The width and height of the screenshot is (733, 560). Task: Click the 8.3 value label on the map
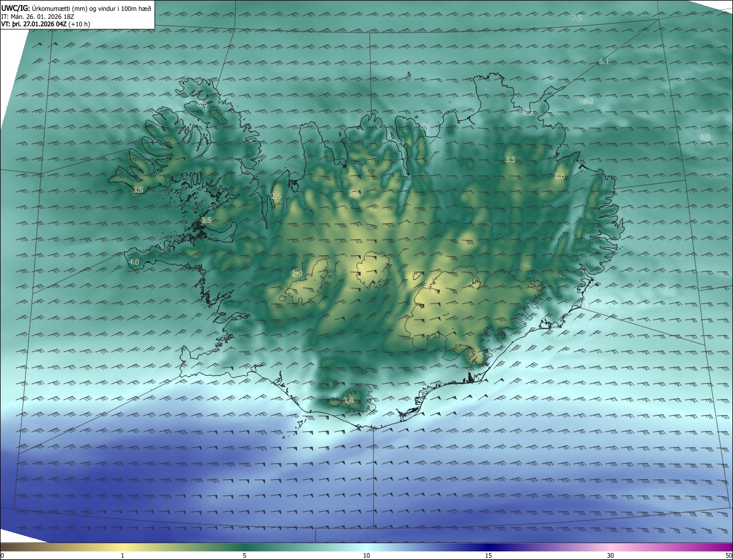[705, 137]
